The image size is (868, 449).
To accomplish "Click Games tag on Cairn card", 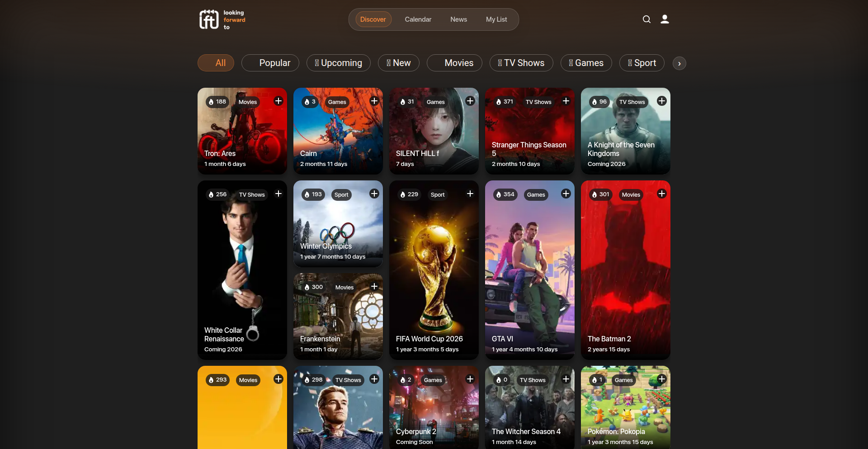I will click(337, 102).
